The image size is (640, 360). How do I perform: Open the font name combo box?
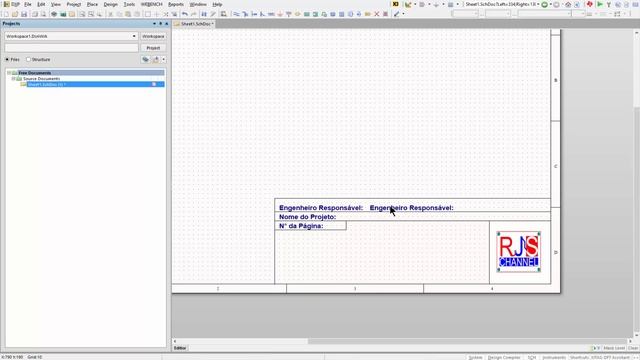click(544, 14)
